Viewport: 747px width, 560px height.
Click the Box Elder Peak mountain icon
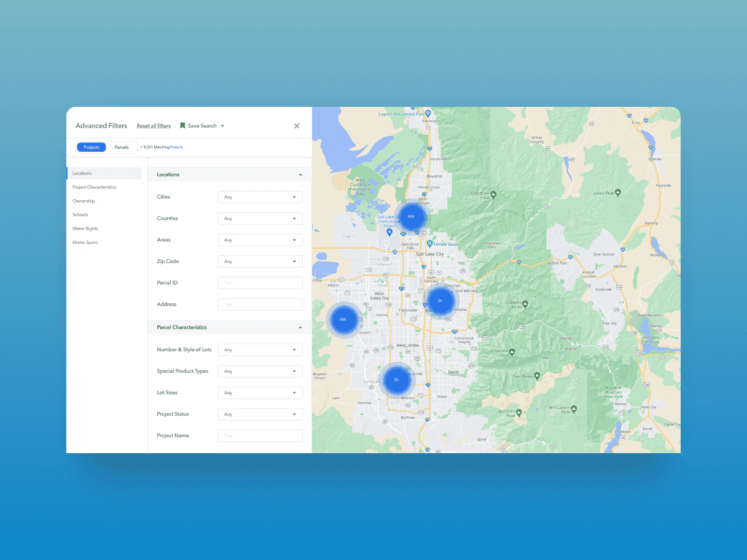[518, 412]
